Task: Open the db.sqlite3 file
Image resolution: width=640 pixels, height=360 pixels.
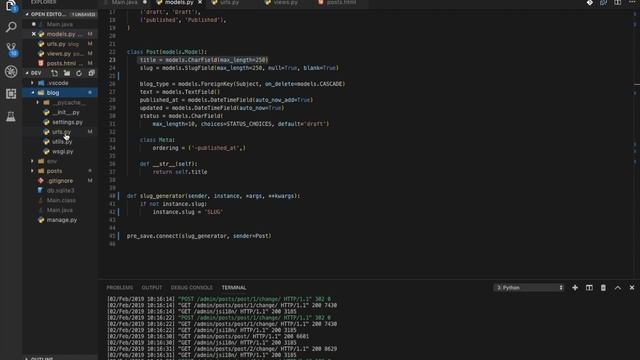Action: coord(60,191)
